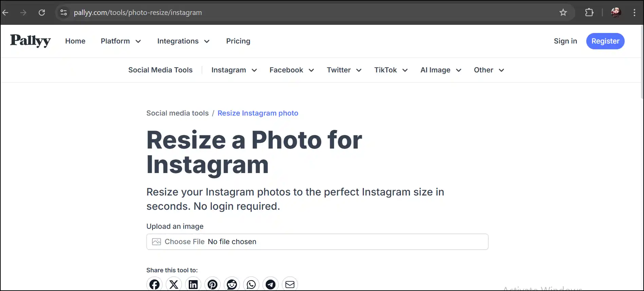Click the Choose File upload field
The image size is (644, 291).
pos(317,242)
